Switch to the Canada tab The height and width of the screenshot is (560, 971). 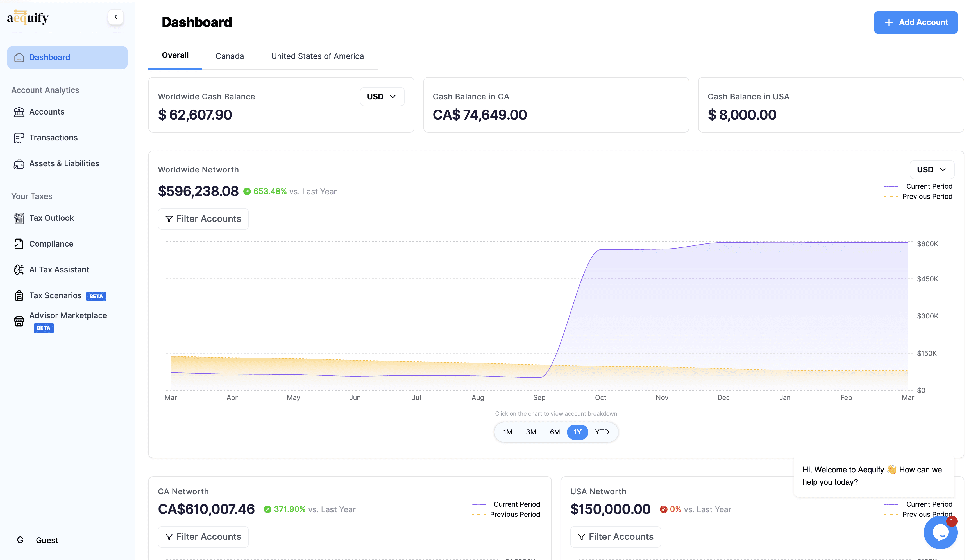click(x=230, y=56)
